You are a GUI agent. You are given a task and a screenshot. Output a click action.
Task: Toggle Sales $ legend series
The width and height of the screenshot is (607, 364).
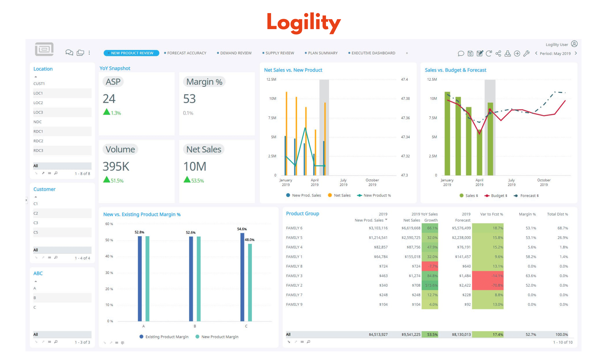pyautogui.click(x=469, y=196)
